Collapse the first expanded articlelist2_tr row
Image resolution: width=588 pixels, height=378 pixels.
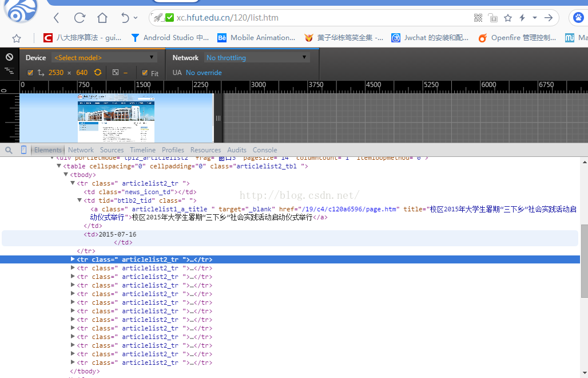(x=73, y=183)
